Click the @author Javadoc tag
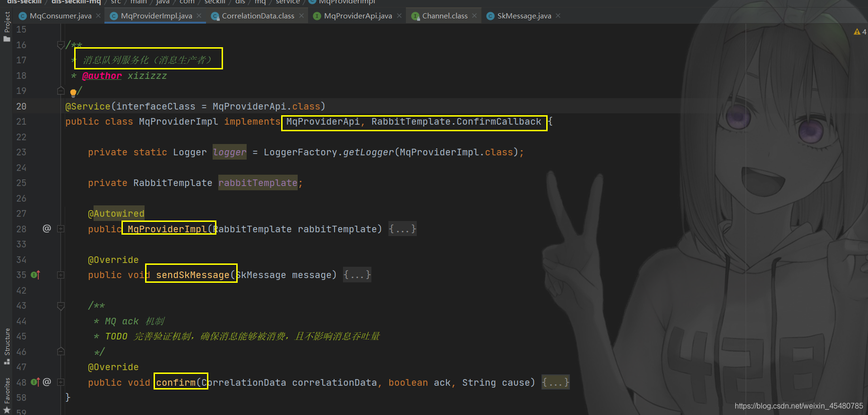 [102, 76]
